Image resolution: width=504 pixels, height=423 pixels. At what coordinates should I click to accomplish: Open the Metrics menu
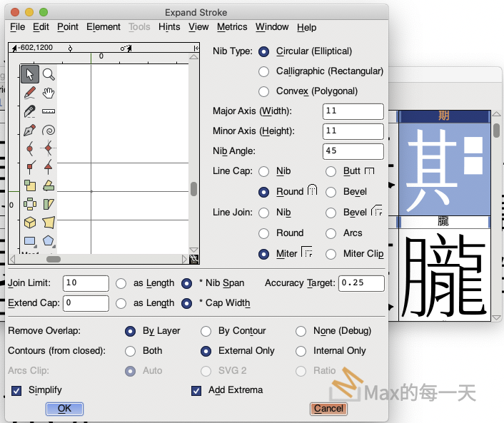[232, 27]
